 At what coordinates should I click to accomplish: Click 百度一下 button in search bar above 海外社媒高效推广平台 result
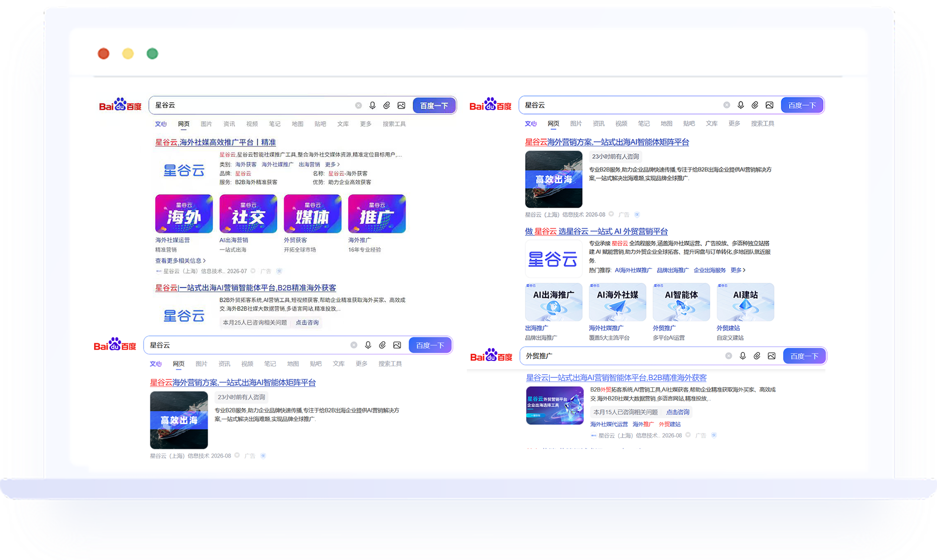[434, 105]
